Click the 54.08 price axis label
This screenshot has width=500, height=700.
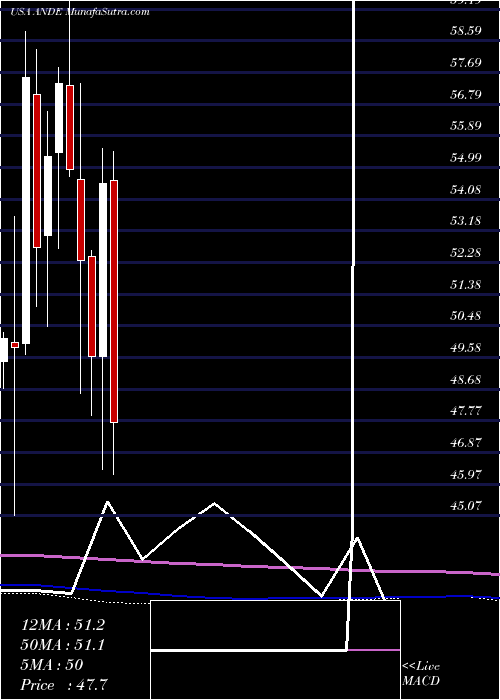466,190
